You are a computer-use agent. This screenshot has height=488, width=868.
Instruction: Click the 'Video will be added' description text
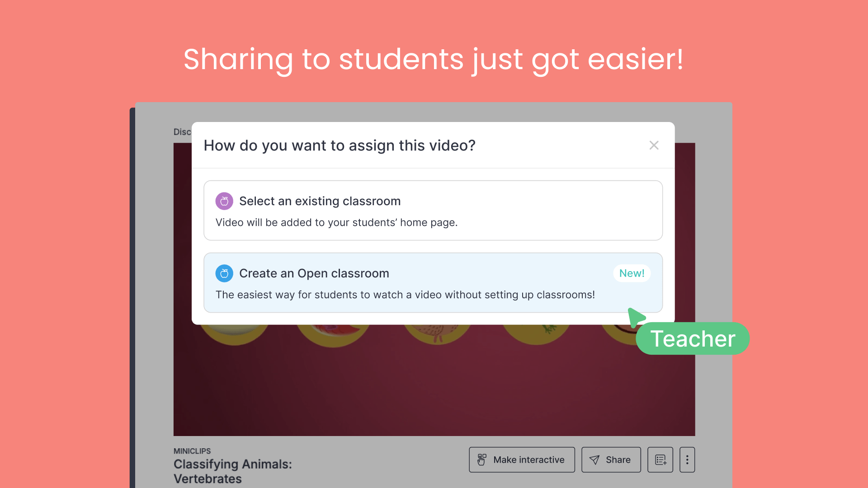click(336, 223)
